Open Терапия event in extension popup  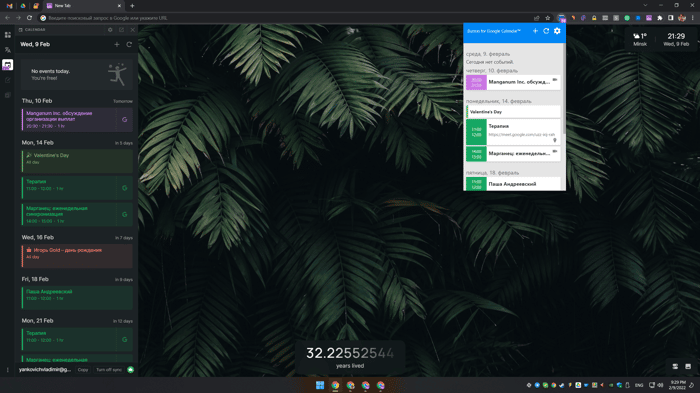[513, 132]
